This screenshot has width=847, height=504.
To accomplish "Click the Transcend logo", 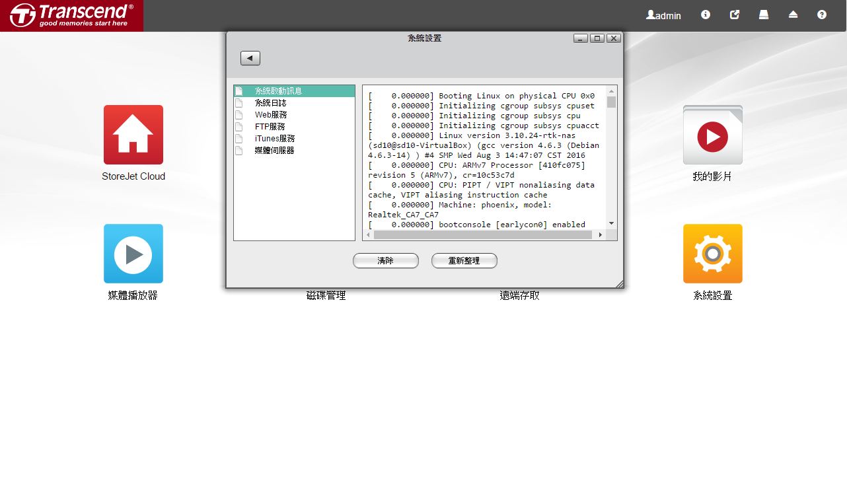I will 71,15.
